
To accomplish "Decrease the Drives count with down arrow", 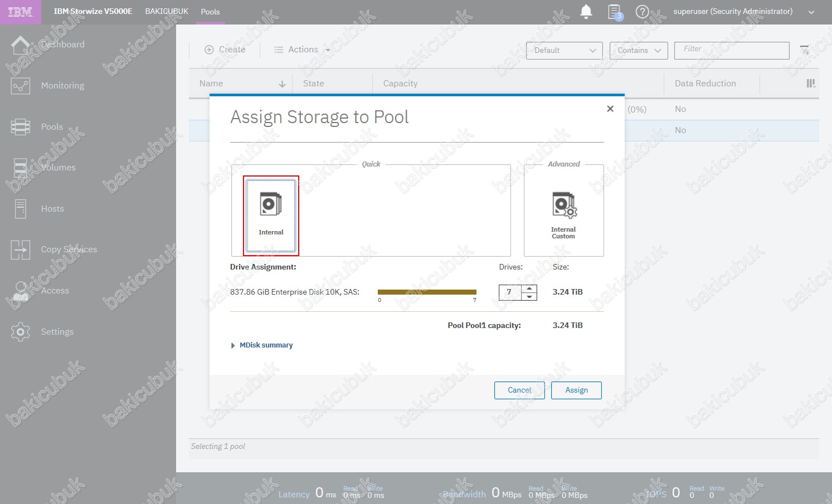I will pos(529,296).
